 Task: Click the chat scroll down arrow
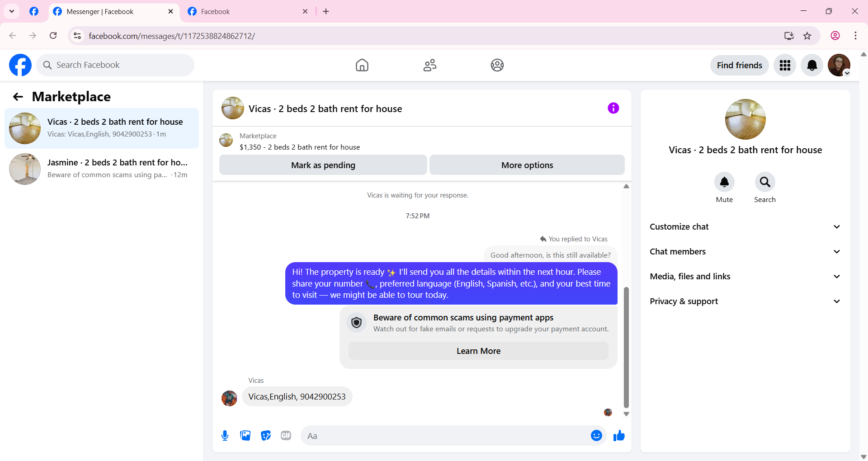[626, 414]
